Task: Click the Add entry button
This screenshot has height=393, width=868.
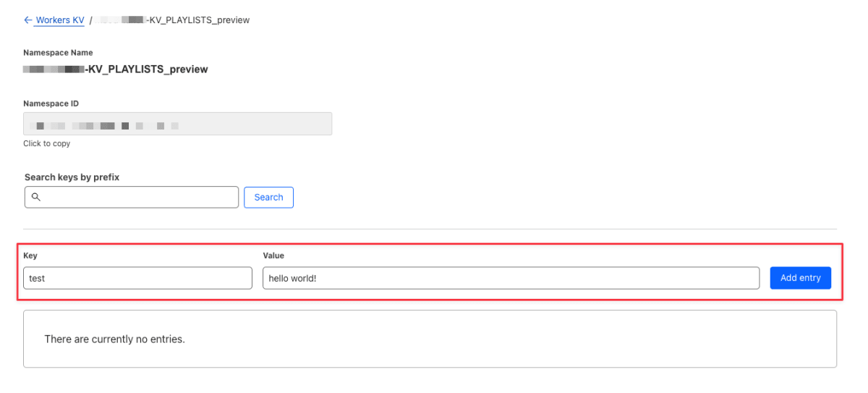Action: (x=801, y=278)
